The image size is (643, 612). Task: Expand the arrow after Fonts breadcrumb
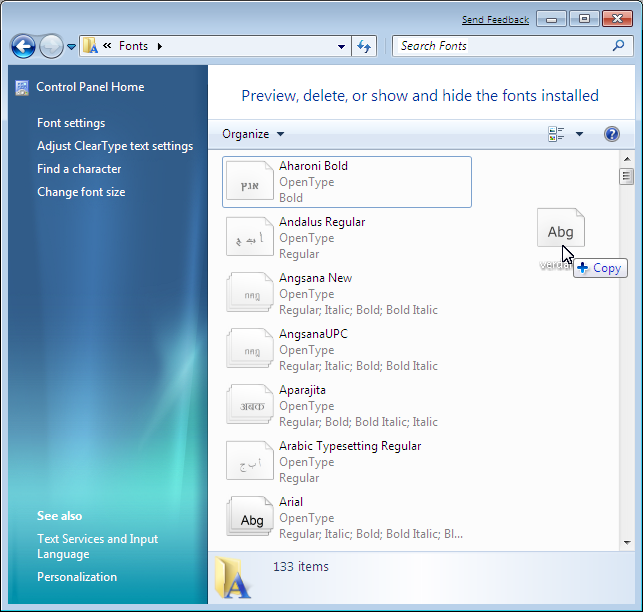[160, 46]
